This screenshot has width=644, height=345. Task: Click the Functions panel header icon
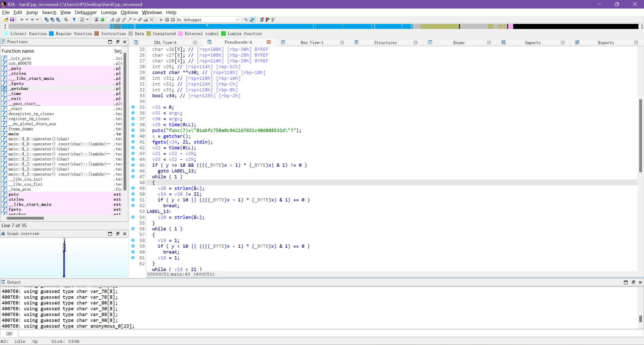(3, 42)
